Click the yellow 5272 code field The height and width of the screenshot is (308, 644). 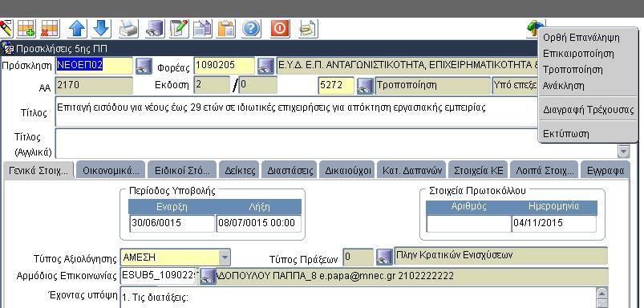pos(336,85)
